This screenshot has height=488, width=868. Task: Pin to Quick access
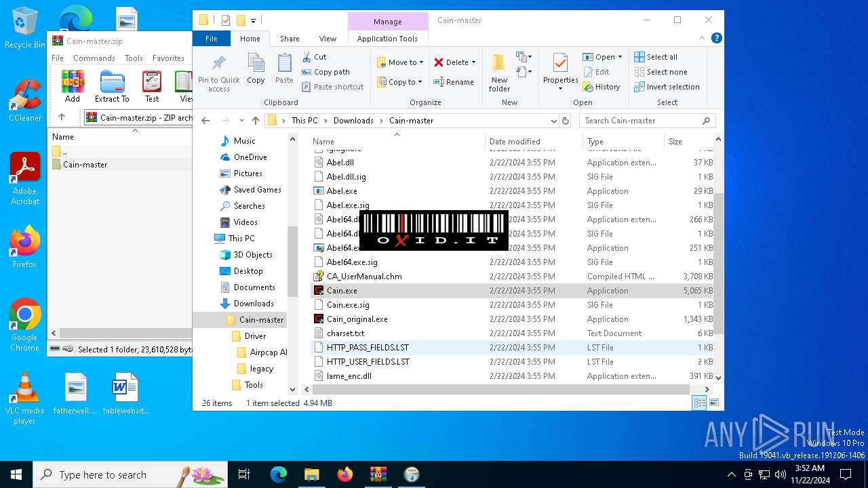pyautogui.click(x=219, y=73)
